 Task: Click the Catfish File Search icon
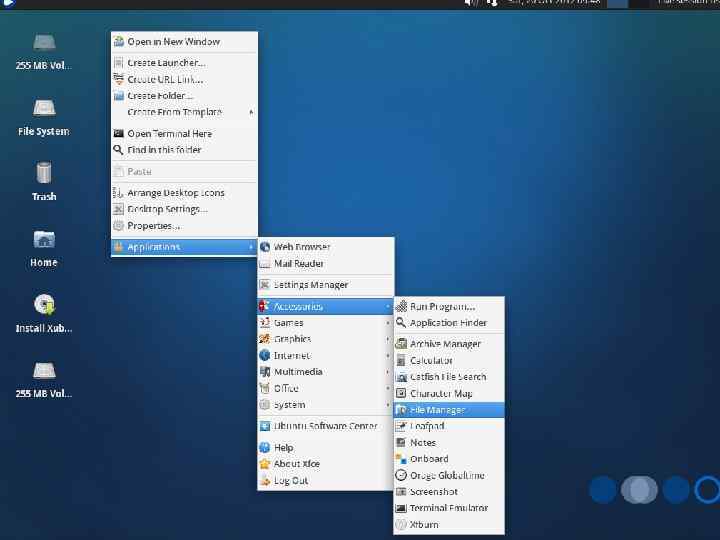401,377
